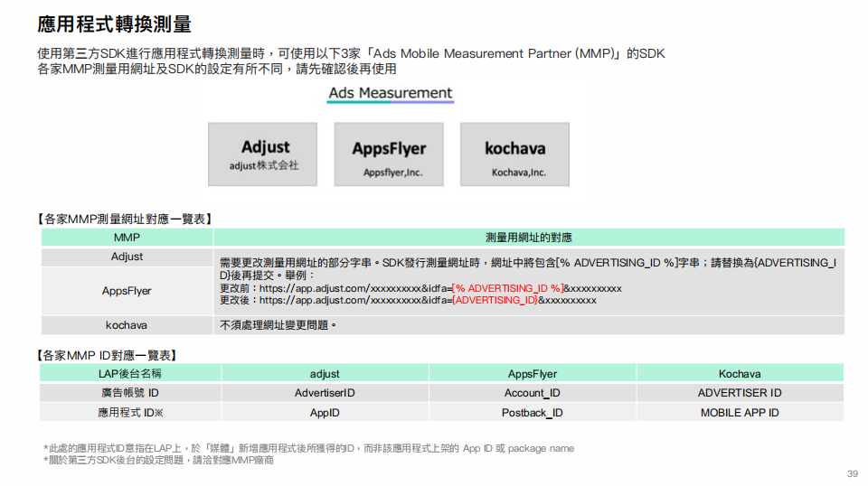Viewport: 868px width, 486px height.
Task: Select the AppsFlyer row in MMP table
Action: click(x=127, y=291)
